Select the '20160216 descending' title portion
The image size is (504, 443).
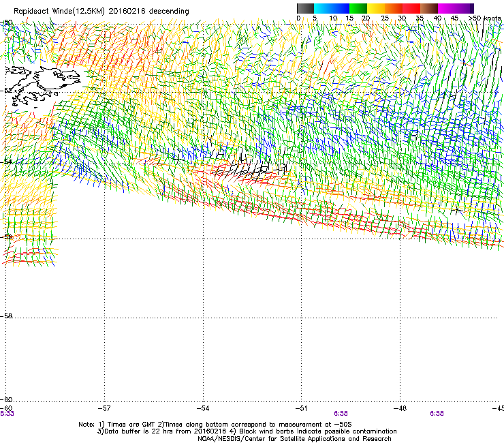pos(149,12)
